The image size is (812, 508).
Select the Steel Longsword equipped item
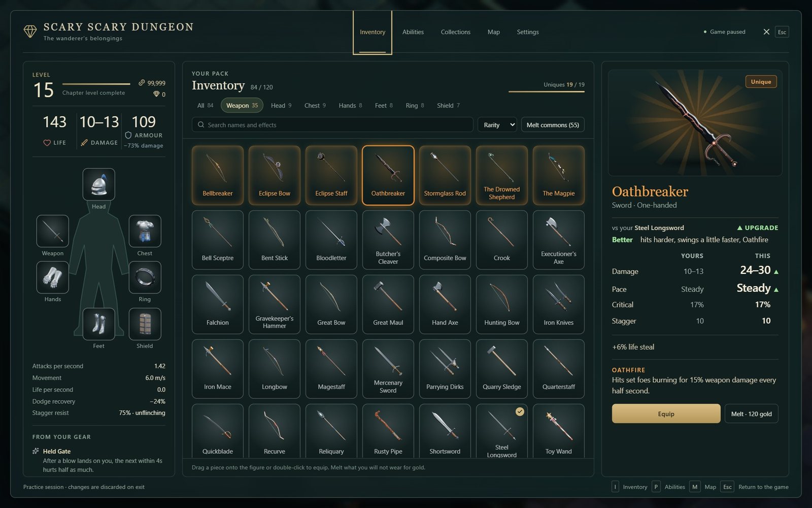pos(502,431)
